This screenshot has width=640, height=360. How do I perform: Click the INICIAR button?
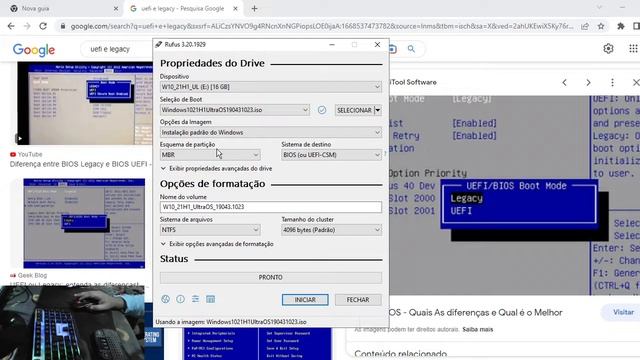(x=305, y=300)
